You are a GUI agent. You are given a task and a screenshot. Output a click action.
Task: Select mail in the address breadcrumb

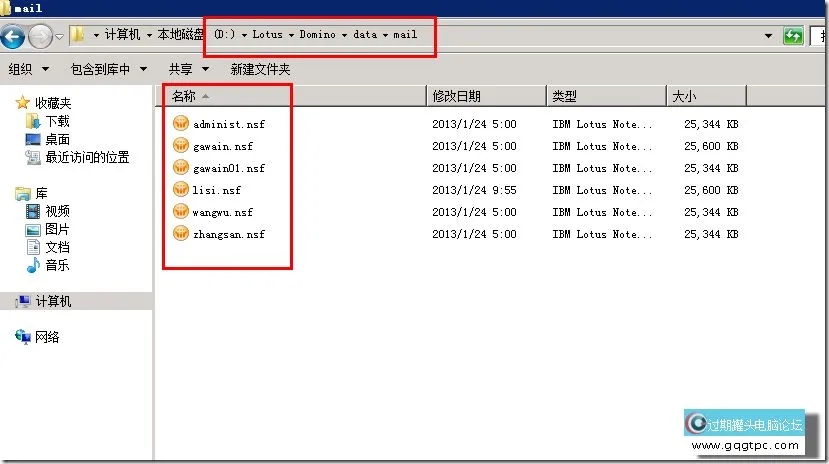(x=405, y=34)
